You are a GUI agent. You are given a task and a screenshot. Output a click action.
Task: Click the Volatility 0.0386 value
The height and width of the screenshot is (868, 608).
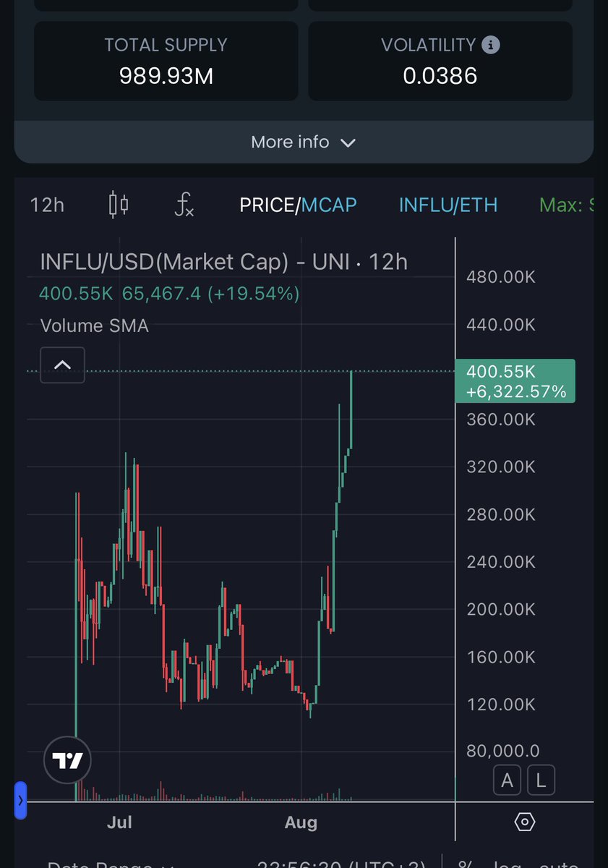pyautogui.click(x=440, y=75)
